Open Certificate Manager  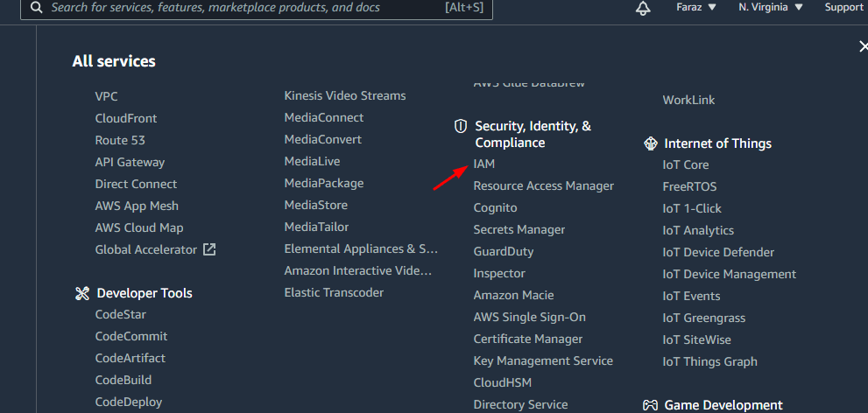[x=527, y=339]
